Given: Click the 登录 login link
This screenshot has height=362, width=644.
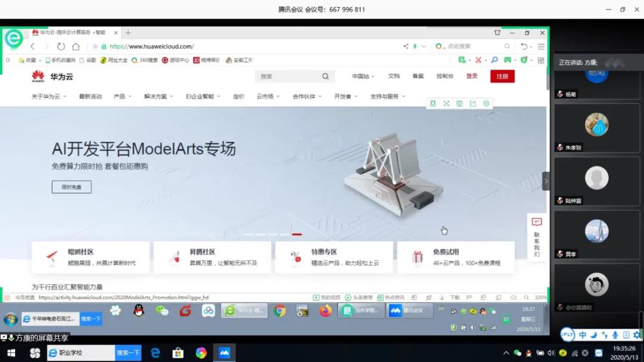Looking at the screenshot, I should click(472, 76).
